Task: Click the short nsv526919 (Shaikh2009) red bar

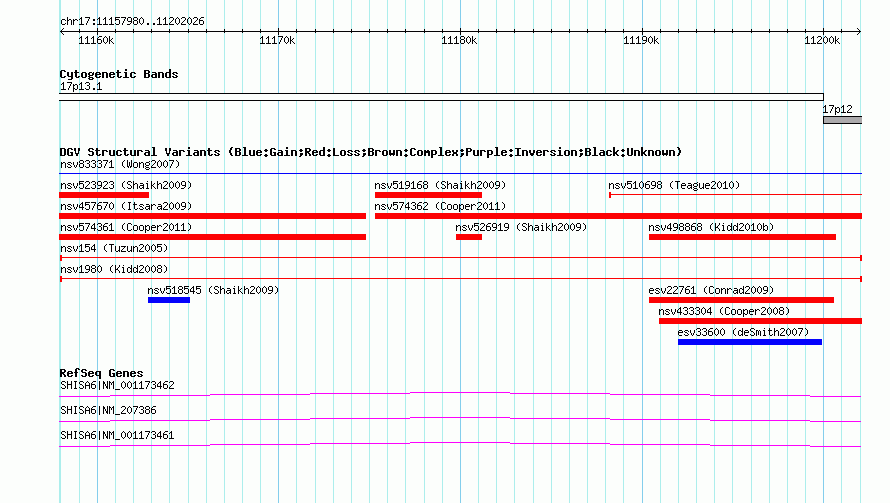Action: point(469,237)
